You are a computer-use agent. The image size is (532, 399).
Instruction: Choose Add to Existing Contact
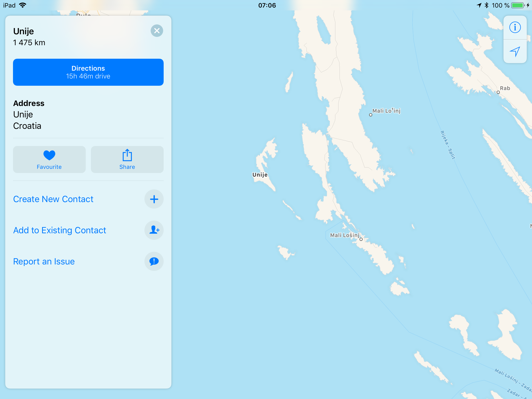[60, 230]
